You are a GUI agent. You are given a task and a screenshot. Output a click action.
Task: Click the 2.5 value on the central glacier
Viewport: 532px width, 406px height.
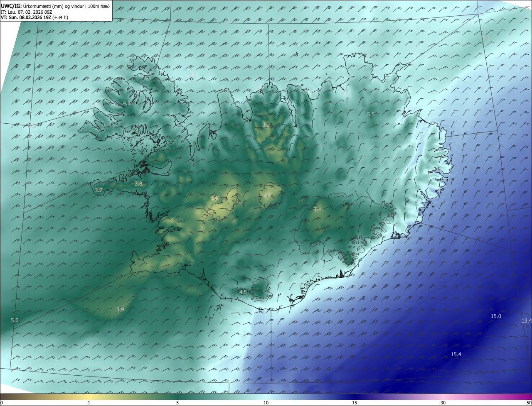[267, 195]
